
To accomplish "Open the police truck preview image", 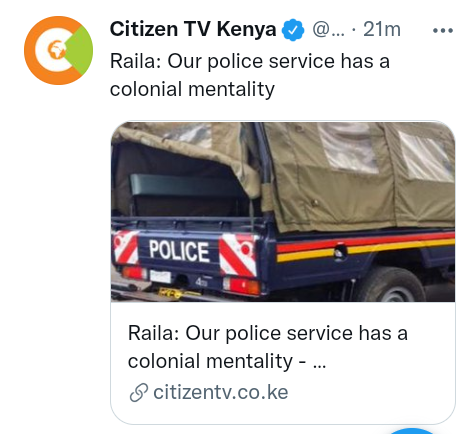I will (283, 212).
